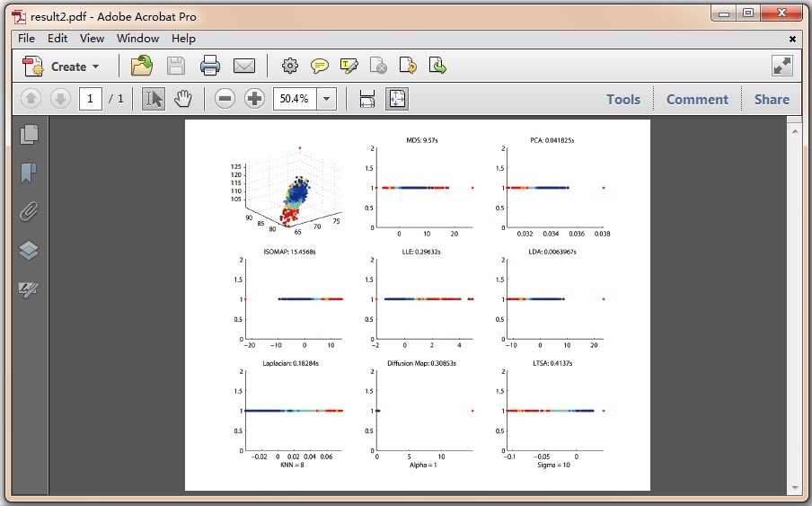
Task: Add a sticky note comment
Action: 319,66
